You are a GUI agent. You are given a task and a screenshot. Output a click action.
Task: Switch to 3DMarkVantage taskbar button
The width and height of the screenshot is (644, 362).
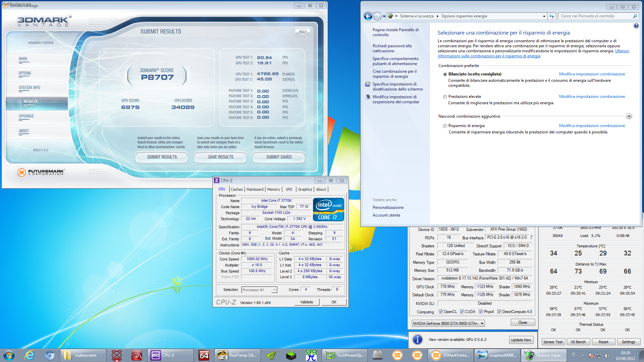coord(451,355)
